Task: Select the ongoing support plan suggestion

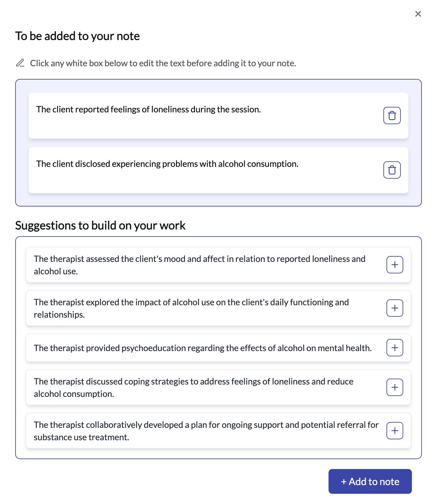Action: 206,431
